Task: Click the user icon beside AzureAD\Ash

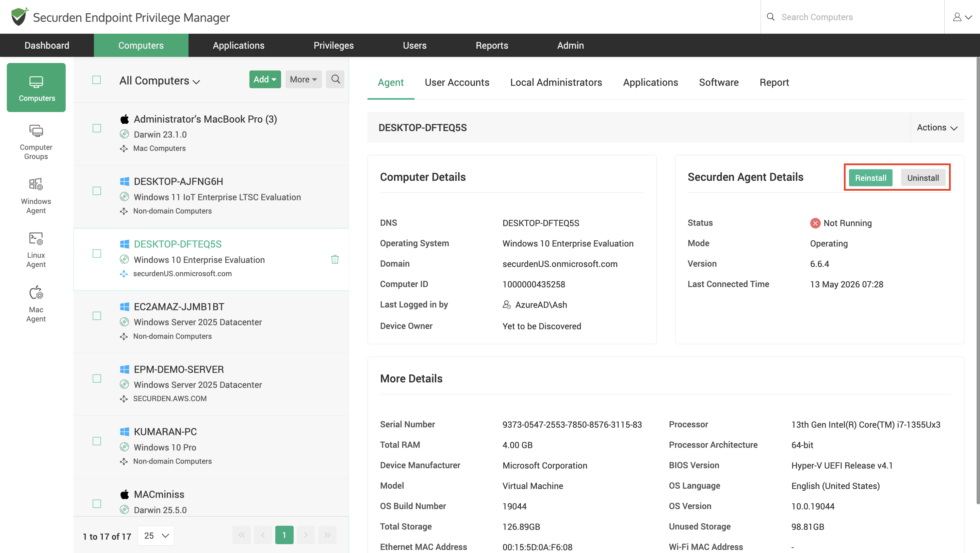Action: click(x=507, y=304)
